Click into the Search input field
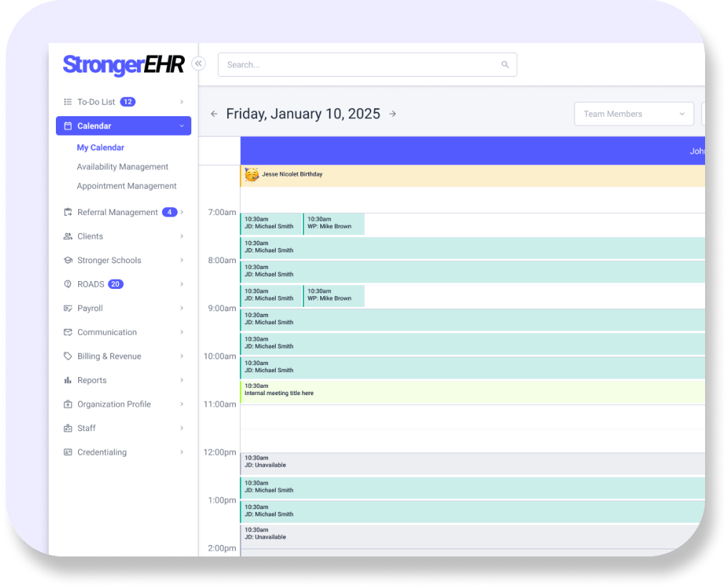Viewport: 728px width, 588px height. tap(358, 65)
